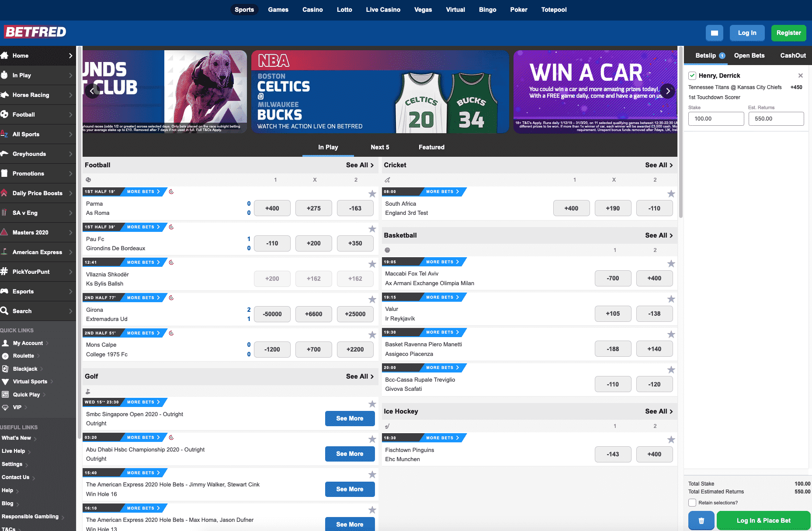Switch to Featured tab
This screenshot has height=531, width=812.
tap(431, 147)
